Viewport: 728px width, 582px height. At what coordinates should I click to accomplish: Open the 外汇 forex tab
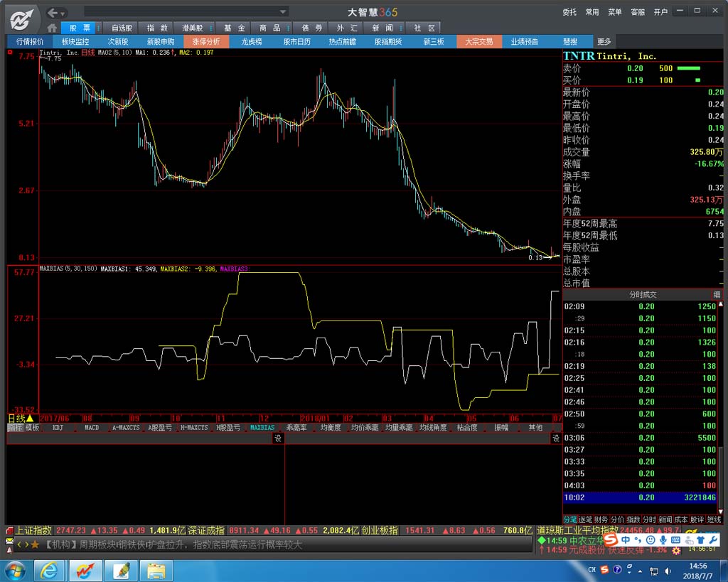[347, 28]
